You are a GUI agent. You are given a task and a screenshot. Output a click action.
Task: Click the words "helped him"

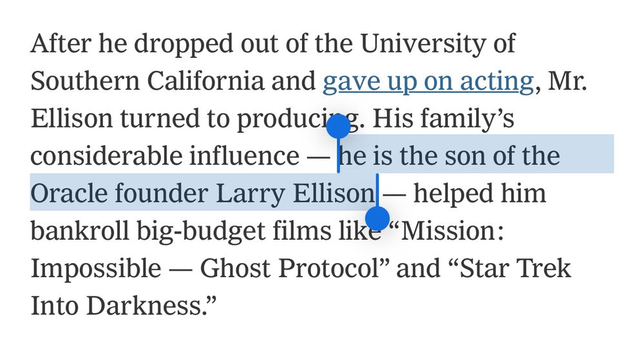click(x=479, y=193)
